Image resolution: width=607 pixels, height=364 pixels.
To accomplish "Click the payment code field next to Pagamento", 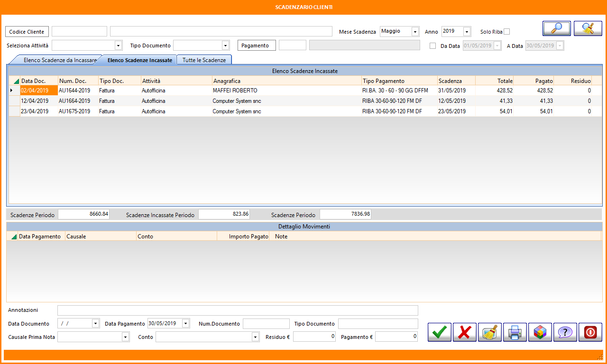I will tap(293, 45).
